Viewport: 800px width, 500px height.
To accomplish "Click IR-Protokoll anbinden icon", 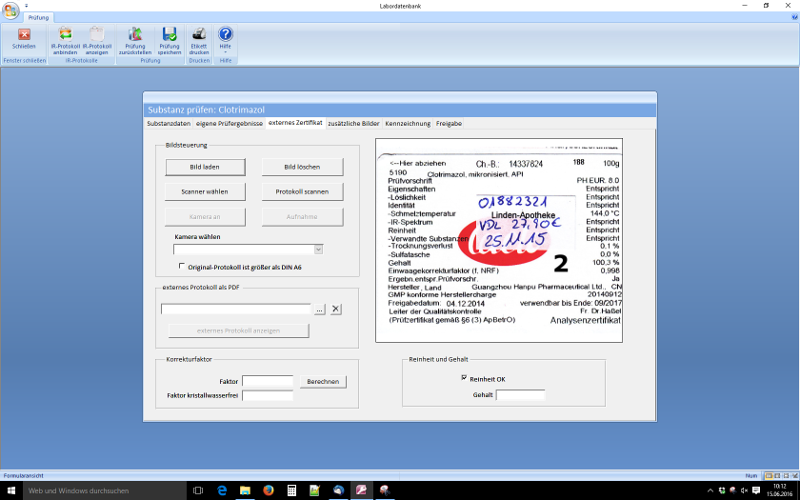I will (x=65, y=35).
